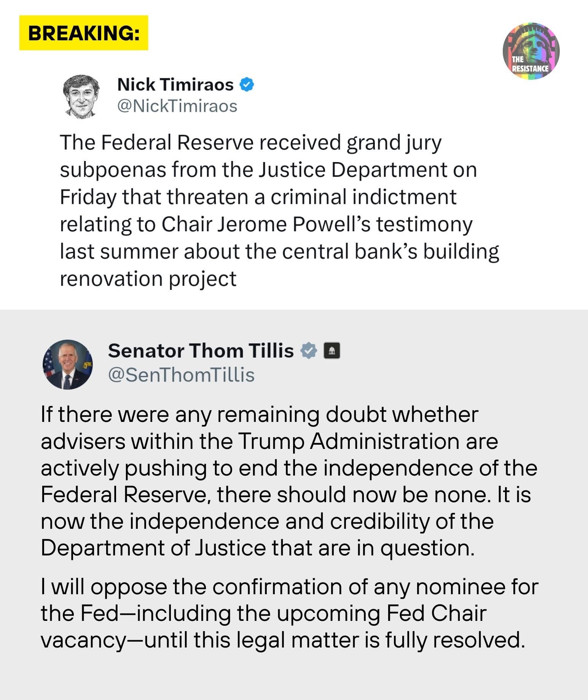
Task: Open The Resistance rainbow logo
Action: tap(531, 51)
